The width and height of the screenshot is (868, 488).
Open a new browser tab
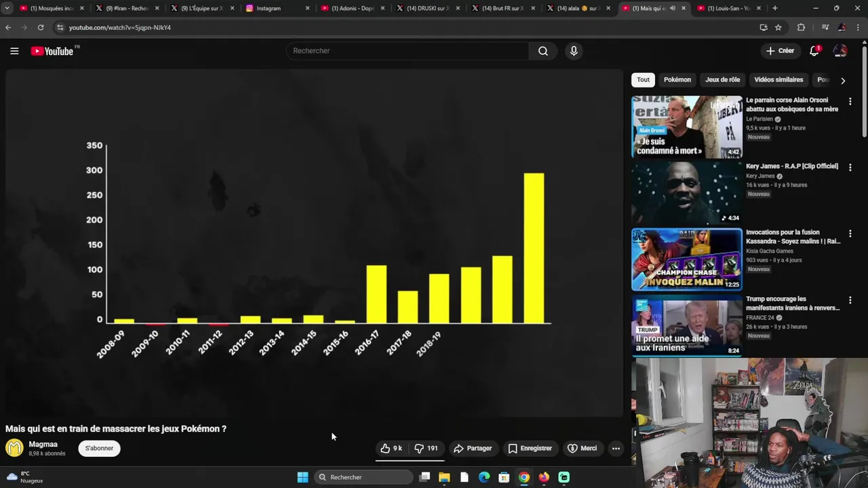(775, 8)
